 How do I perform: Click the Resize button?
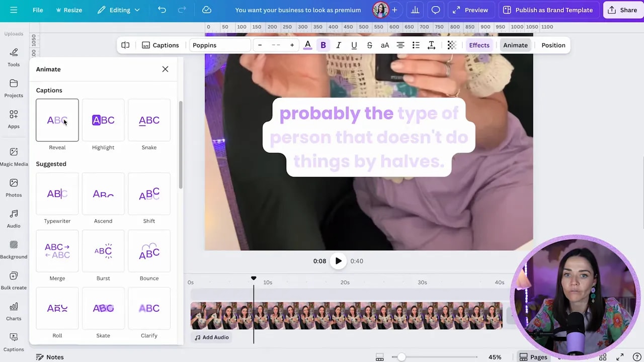point(69,10)
